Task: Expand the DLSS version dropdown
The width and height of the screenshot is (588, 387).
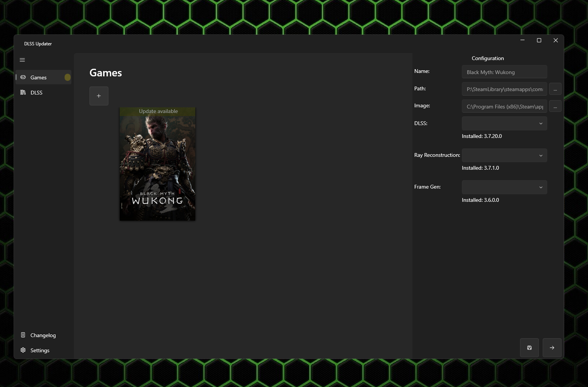Action: [x=504, y=123]
